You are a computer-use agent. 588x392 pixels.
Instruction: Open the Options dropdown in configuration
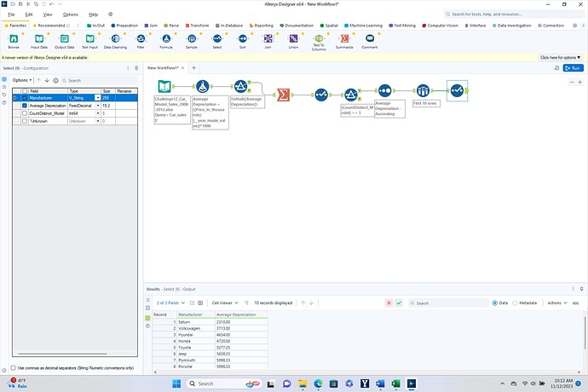point(22,80)
